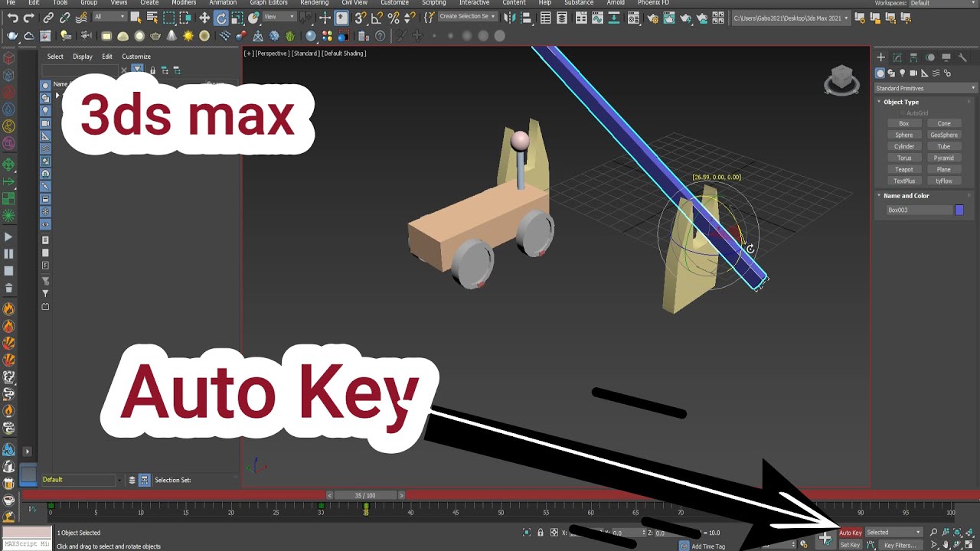Toggle selection lock padlock icon
This screenshot has height=551, width=980.
click(x=541, y=533)
